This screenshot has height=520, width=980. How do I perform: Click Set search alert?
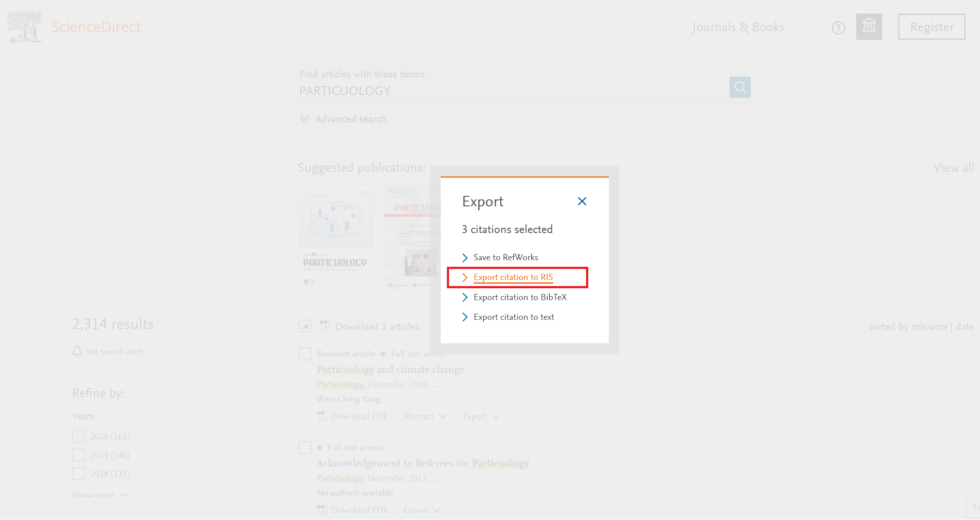[114, 351]
